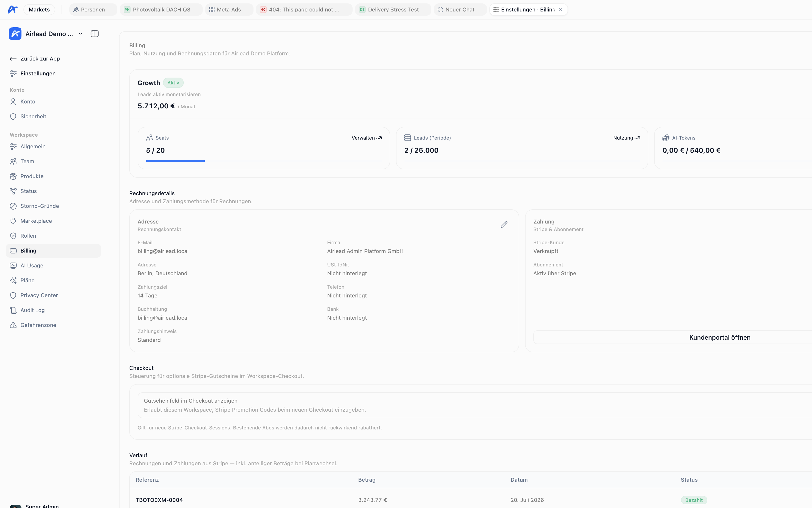Open the Neuer Chat tab
Image resolution: width=812 pixels, height=508 pixels.
(x=460, y=10)
